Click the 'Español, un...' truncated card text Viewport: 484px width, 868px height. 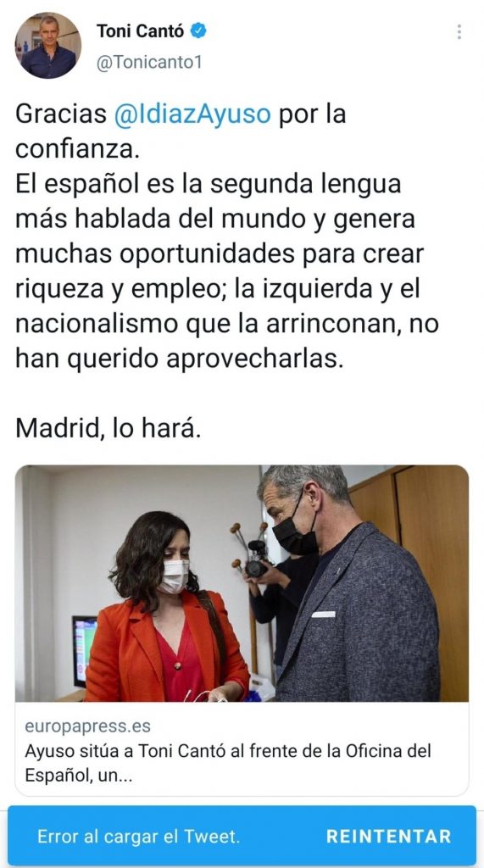click(x=79, y=776)
